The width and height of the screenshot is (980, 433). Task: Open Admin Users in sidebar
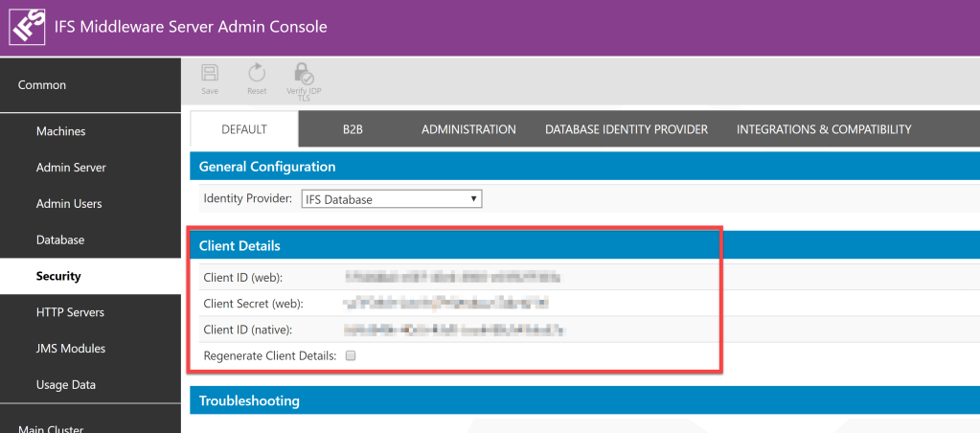click(x=69, y=204)
